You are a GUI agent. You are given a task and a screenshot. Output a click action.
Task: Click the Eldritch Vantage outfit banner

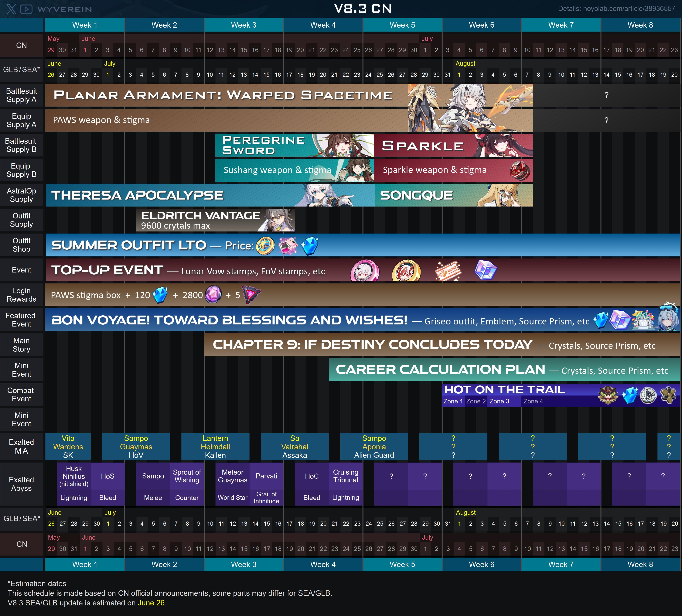[215, 220]
